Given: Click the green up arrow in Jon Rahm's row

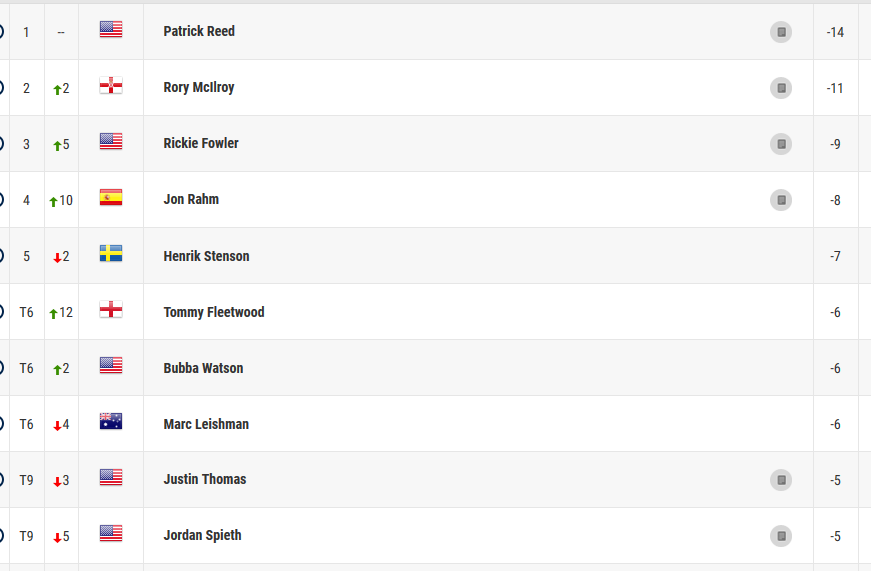Looking at the screenshot, I should pyautogui.click(x=54, y=201).
